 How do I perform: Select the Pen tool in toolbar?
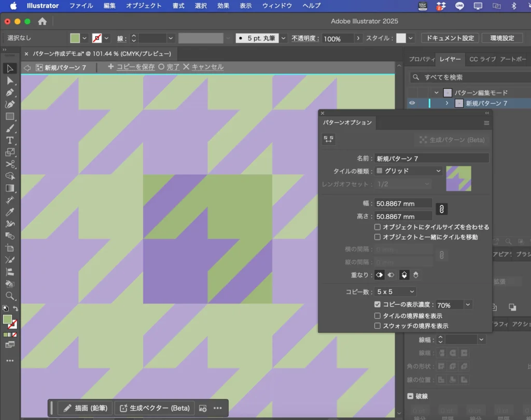[10, 92]
